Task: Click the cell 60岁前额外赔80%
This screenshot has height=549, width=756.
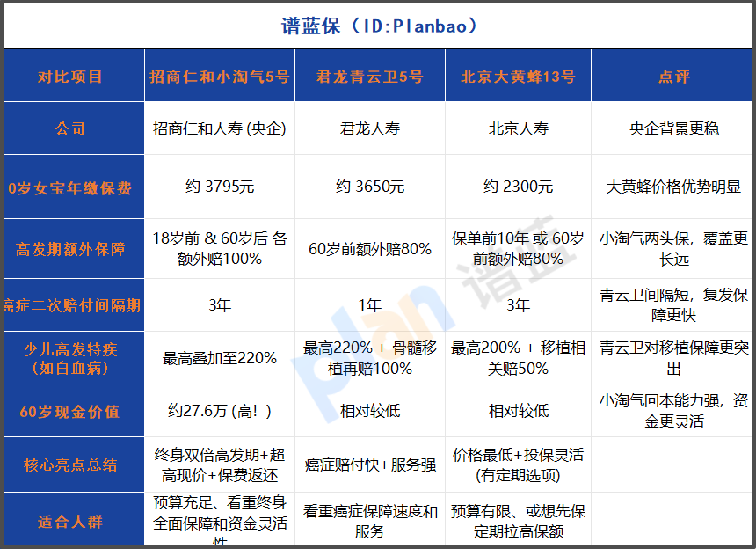Action: pyautogui.click(x=370, y=248)
